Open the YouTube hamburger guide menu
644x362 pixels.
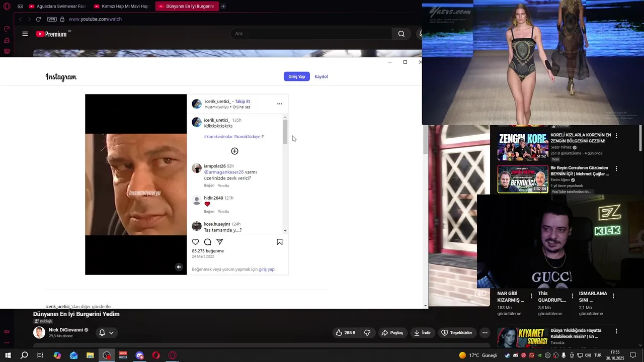pos(25,34)
